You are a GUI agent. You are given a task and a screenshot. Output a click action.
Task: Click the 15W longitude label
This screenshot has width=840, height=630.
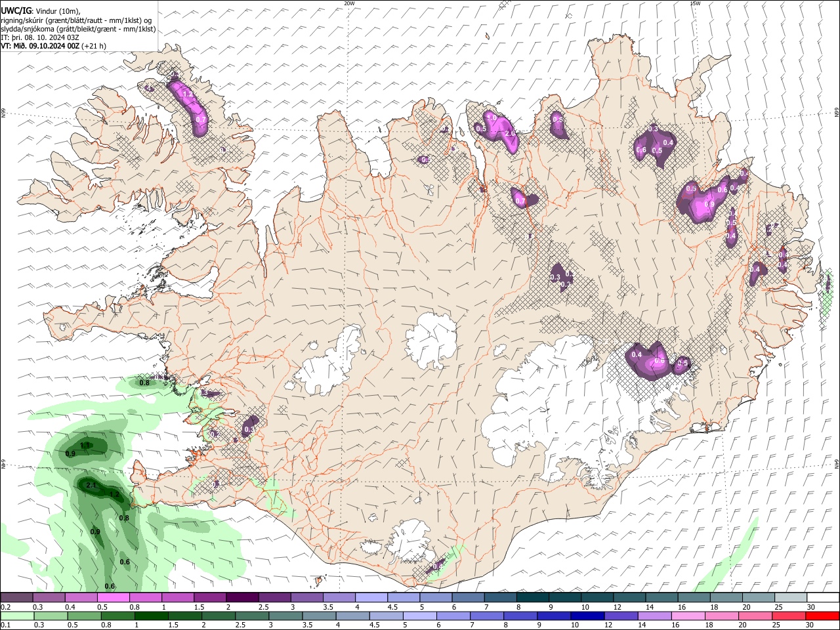(x=696, y=3)
